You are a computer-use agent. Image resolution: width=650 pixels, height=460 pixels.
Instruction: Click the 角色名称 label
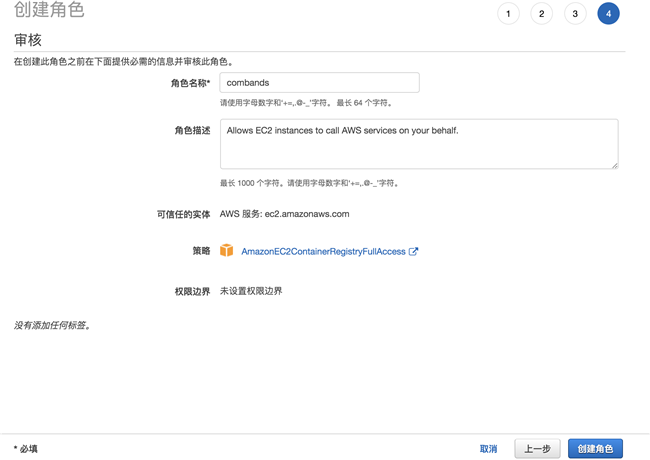click(190, 83)
